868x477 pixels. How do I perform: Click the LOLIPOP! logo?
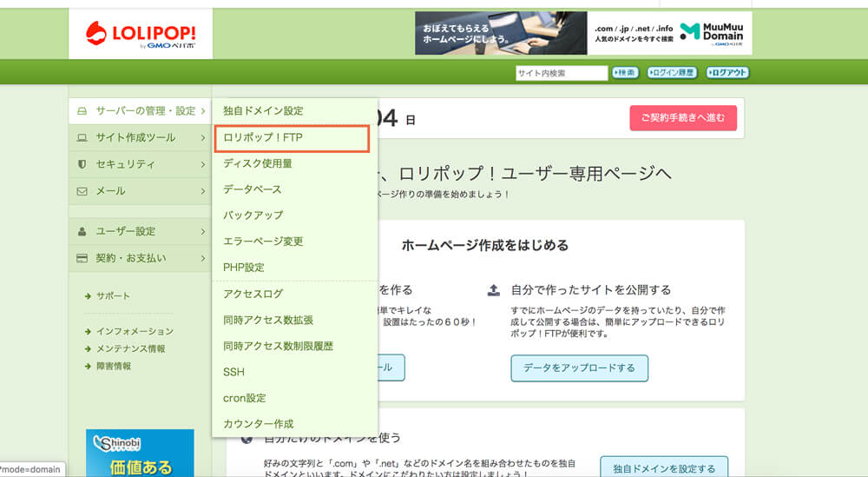click(141, 34)
